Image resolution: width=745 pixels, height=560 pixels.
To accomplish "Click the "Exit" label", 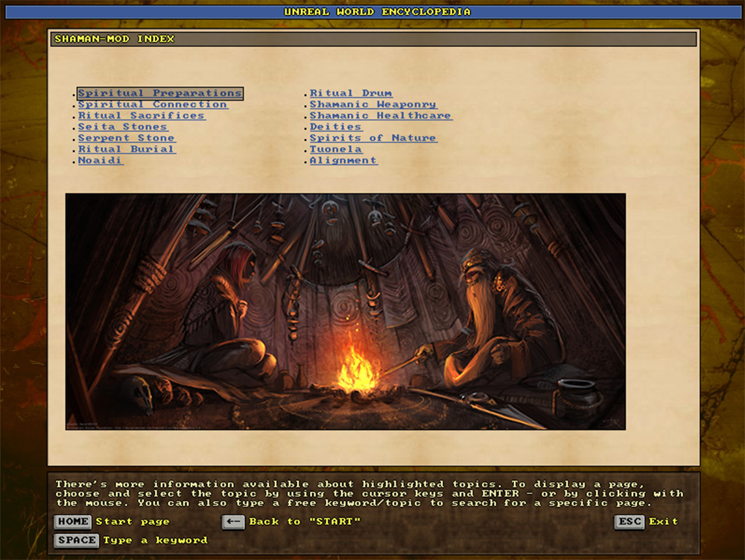I will pos(663,521).
